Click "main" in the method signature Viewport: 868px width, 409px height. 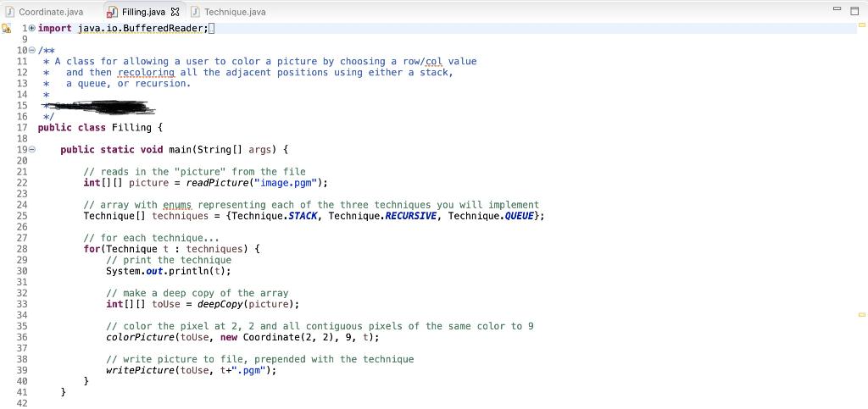(180, 150)
